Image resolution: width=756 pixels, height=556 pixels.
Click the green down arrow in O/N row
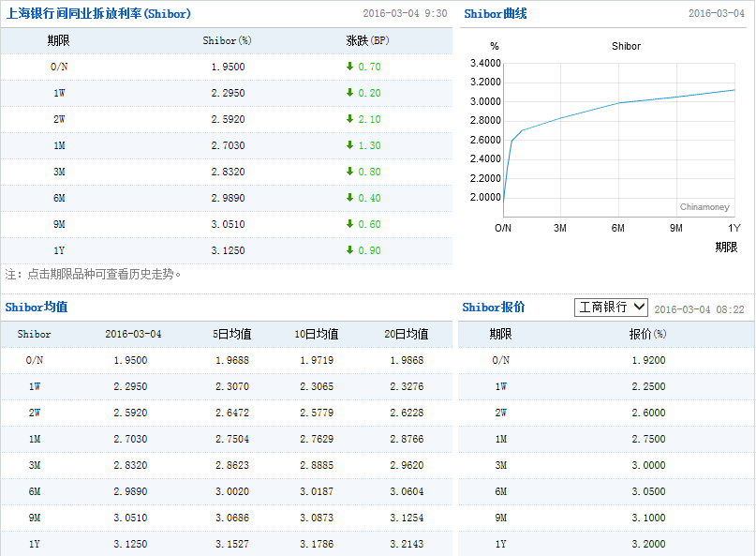[349, 67]
